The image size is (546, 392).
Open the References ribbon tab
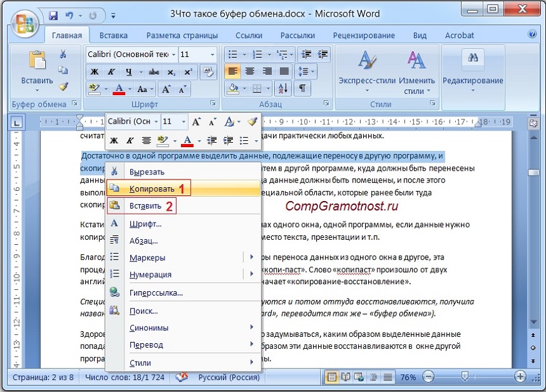coord(249,35)
